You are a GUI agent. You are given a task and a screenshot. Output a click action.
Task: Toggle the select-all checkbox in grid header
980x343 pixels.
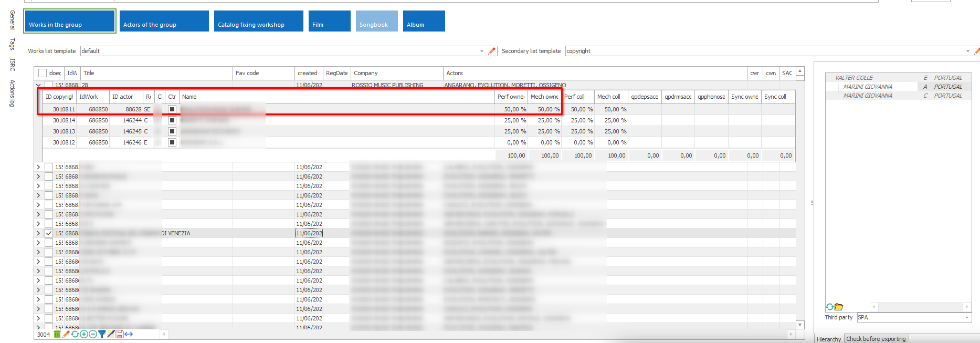43,73
